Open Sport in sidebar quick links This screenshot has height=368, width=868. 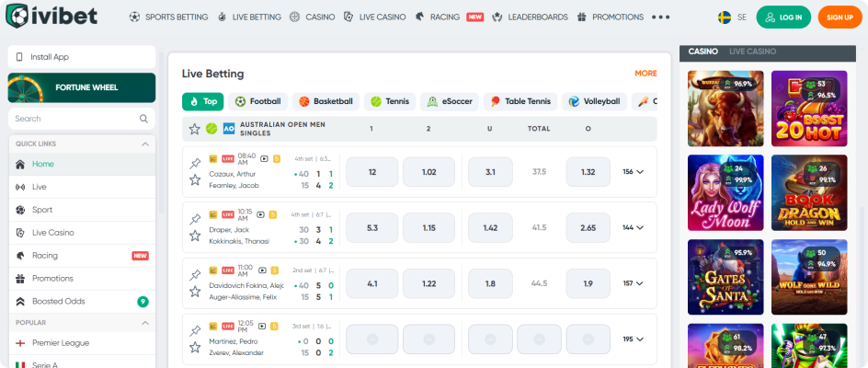pyautogui.click(x=82, y=210)
